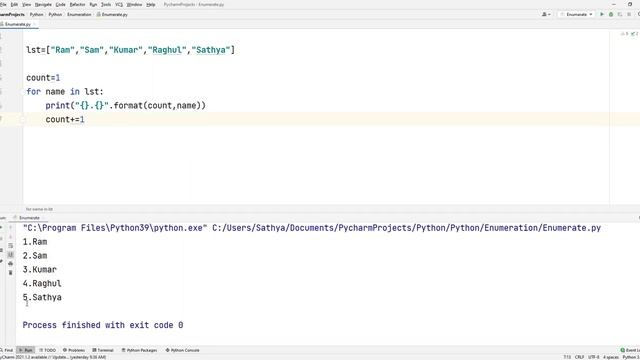The height and width of the screenshot is (360, 640).
Task: Click the Enumerate.py path link in console
Action: click(407, 228)
